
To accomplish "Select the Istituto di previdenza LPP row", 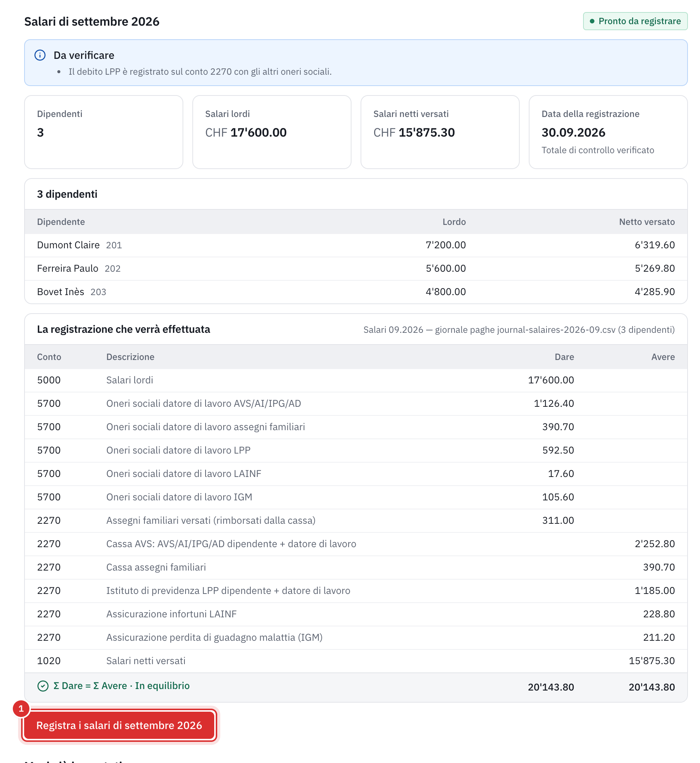I will tap(356, 591).
